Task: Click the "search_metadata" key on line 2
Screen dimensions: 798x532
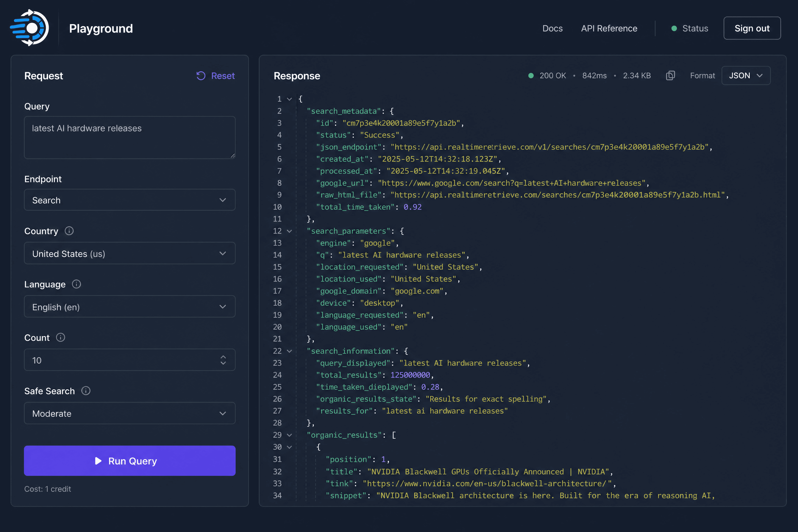Action: [344, 111]
